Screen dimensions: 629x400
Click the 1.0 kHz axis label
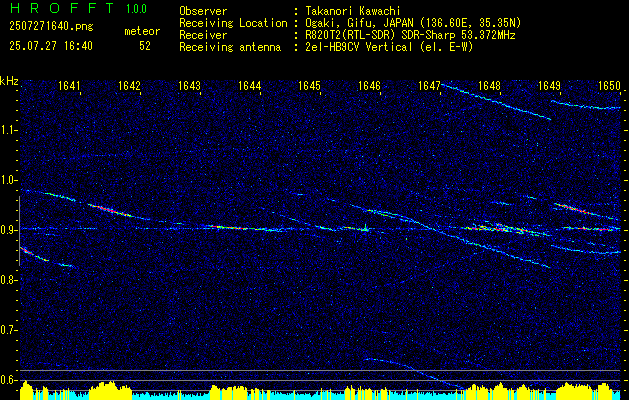(9, 180)
